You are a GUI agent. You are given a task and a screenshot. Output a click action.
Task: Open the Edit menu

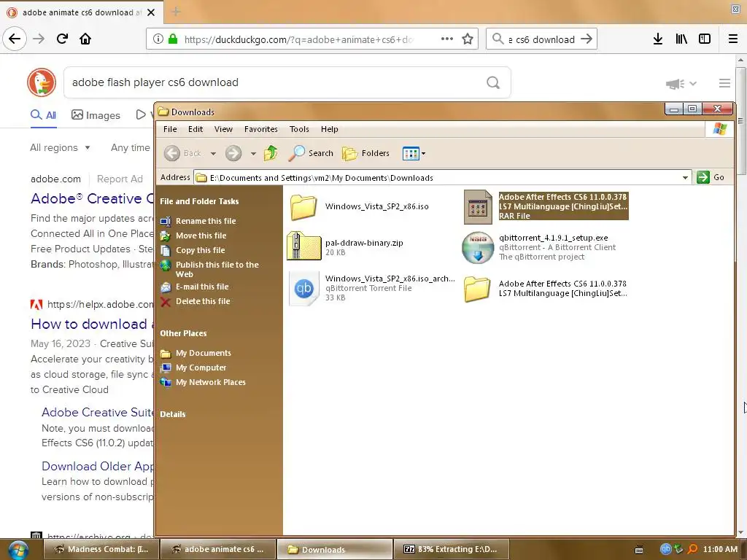[x=196, y=129]
